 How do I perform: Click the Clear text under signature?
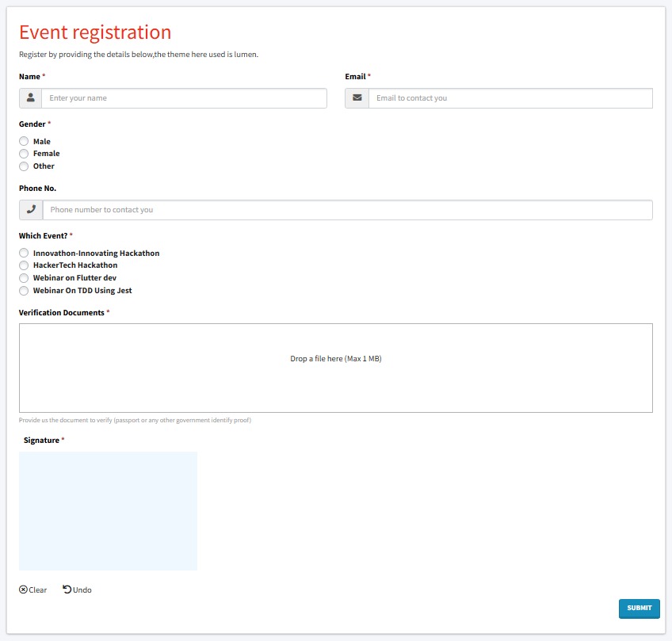(38, 590)
